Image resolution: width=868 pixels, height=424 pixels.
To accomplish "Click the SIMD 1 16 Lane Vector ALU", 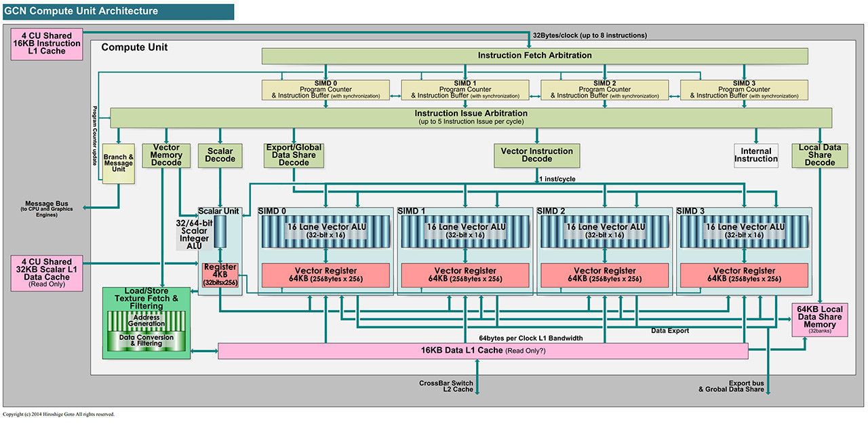I will [x=465, y=231].
